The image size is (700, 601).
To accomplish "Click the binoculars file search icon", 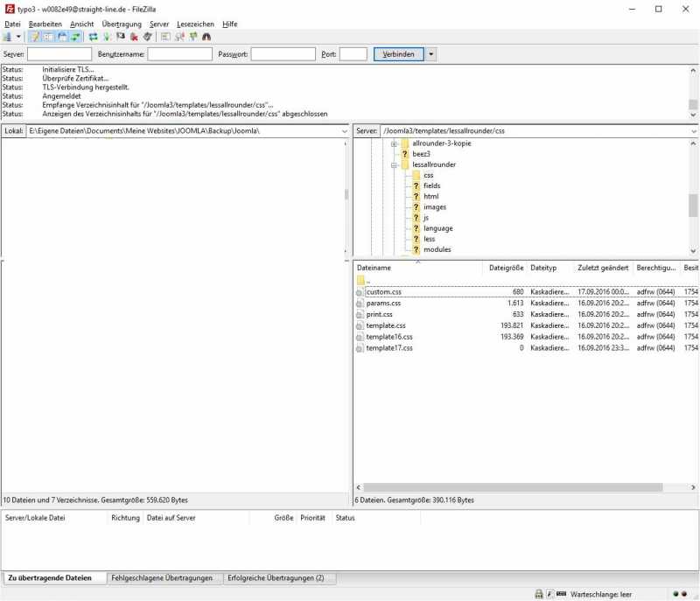I will pos(206,37).
